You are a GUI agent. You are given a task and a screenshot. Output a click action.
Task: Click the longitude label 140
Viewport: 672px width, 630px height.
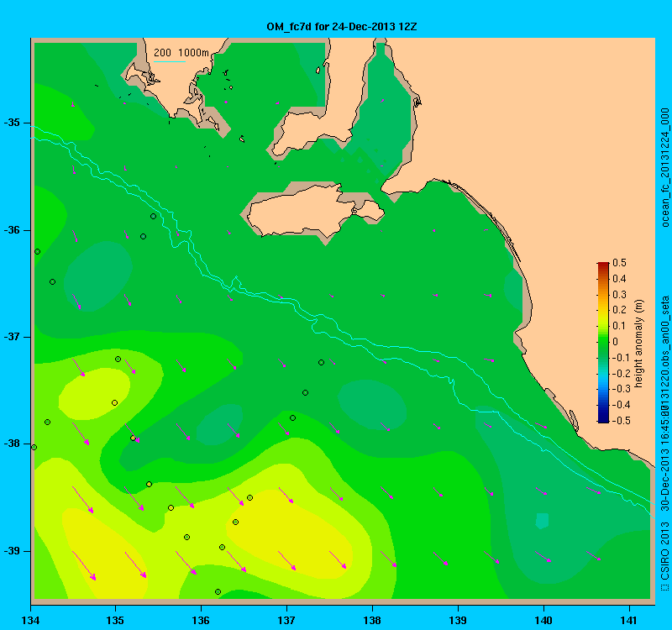(543, 620)
